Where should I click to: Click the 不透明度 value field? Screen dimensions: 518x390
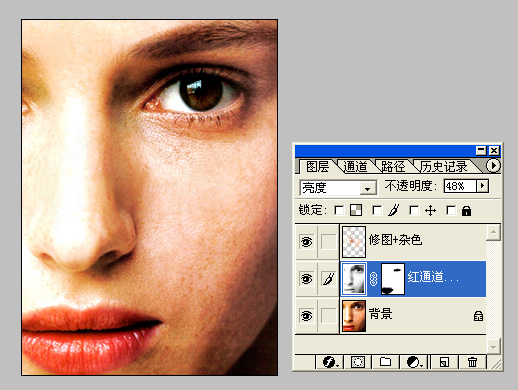click(460, 186)
